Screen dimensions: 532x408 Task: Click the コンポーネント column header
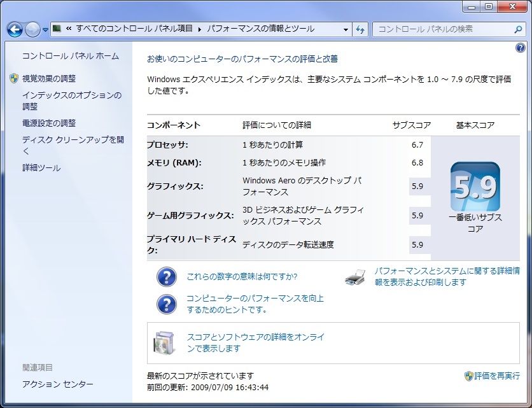pos(173,125)
